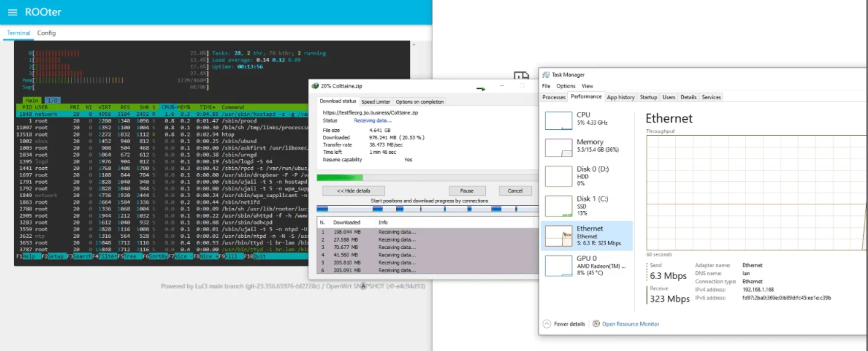Click the connections progress segments bar
The width and height of the screenshot is (868, 351).
(427, 208)
